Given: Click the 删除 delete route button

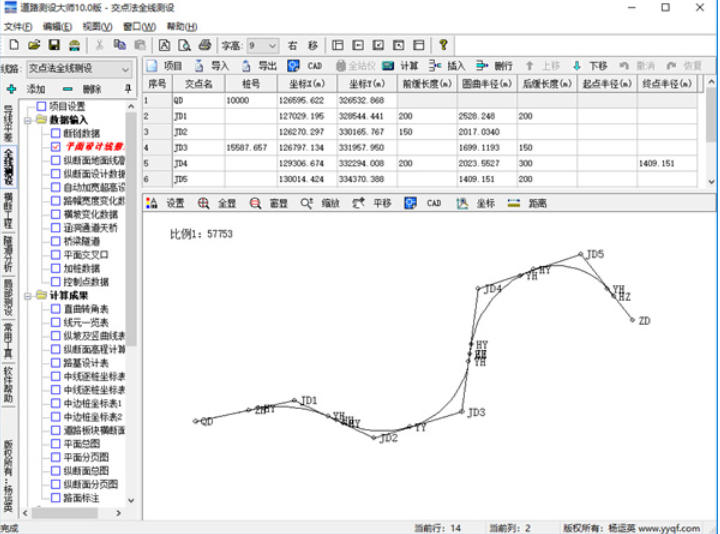Looking at the screenshot, I should point(82,89).
